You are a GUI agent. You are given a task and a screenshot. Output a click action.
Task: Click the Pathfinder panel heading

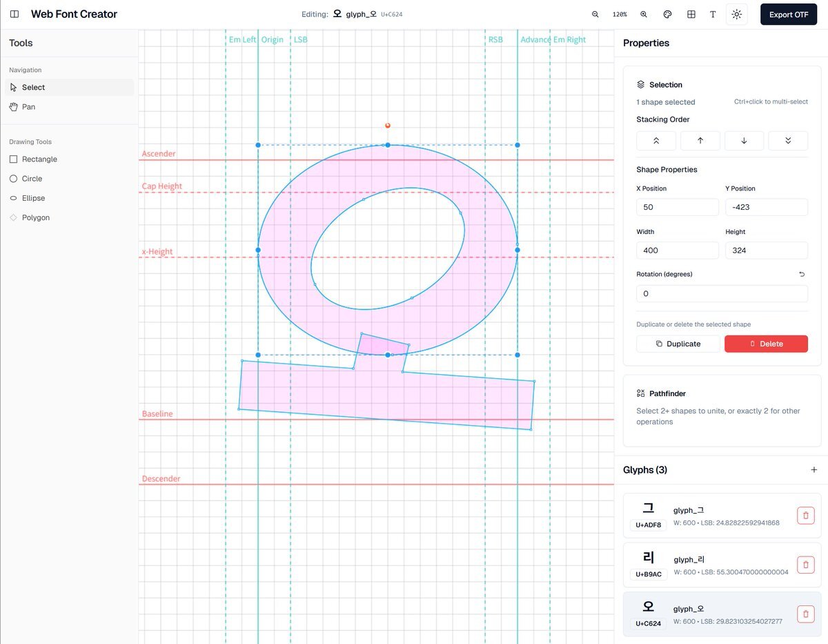coord(667,393)
